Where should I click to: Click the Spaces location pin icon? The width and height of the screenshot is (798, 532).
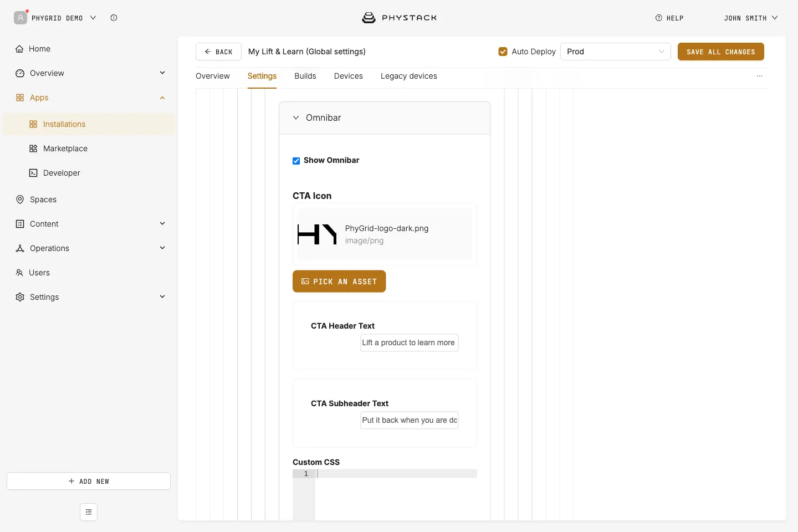click(20, 199)
